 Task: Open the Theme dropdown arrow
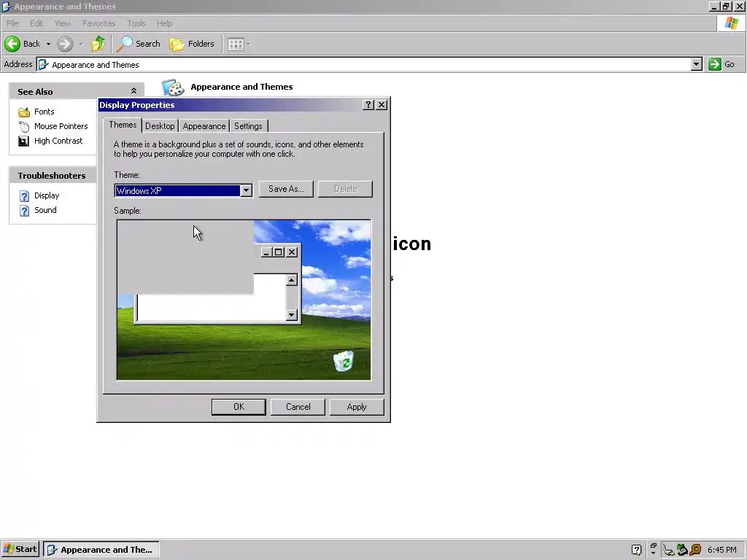pyautogui.click(x=246, y=190)
